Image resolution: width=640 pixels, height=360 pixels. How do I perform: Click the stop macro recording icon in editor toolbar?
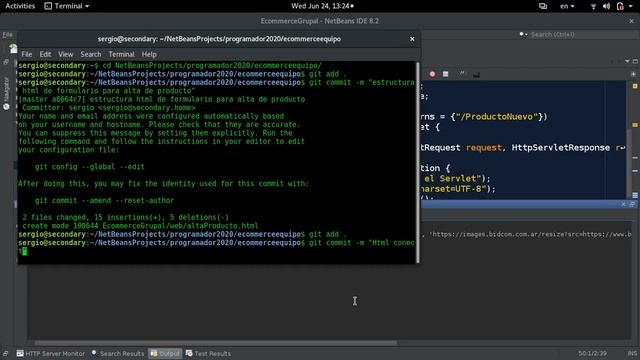(x=445, y=74)
